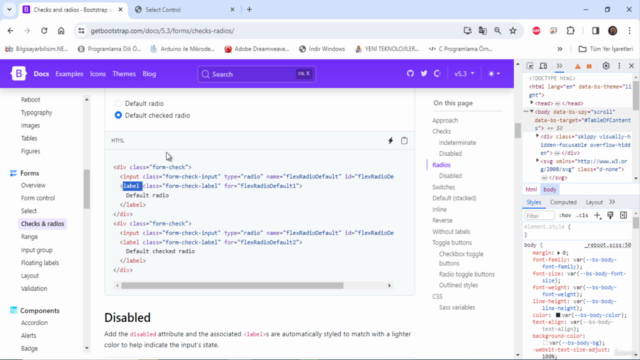The width and height of the screenshot is (640, 360).
Task: Open Floating labels sidebar link
Action: coord(40,263)
